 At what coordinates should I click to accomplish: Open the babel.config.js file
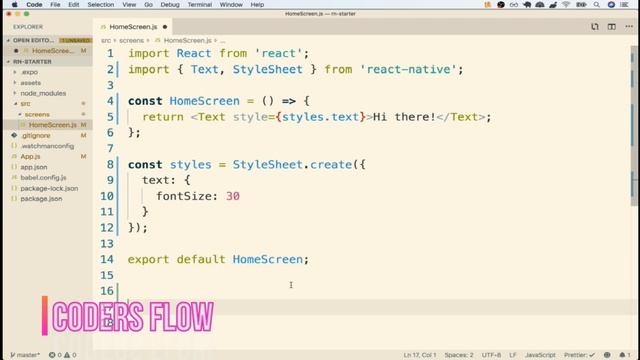click(x=43, y=178)
